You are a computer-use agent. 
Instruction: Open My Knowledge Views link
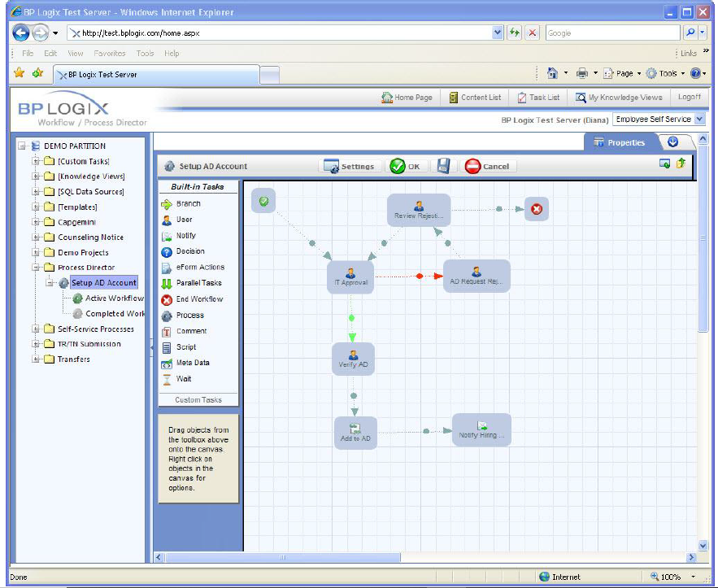click(619, 97)
